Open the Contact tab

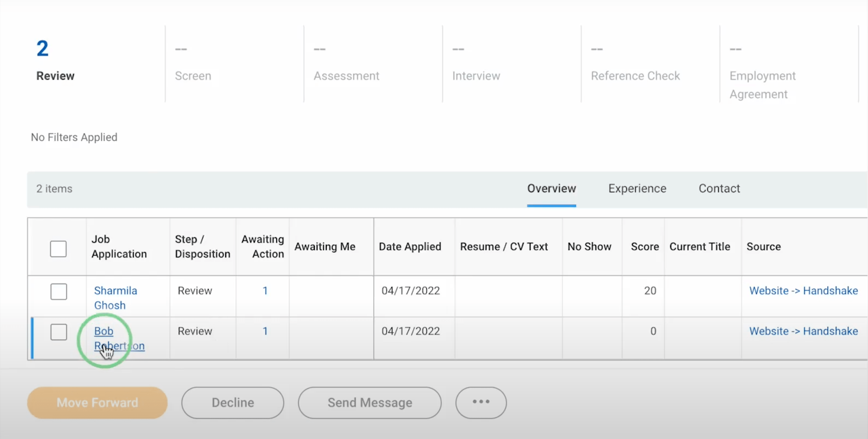pyautogui.click(x=719, y=189)
